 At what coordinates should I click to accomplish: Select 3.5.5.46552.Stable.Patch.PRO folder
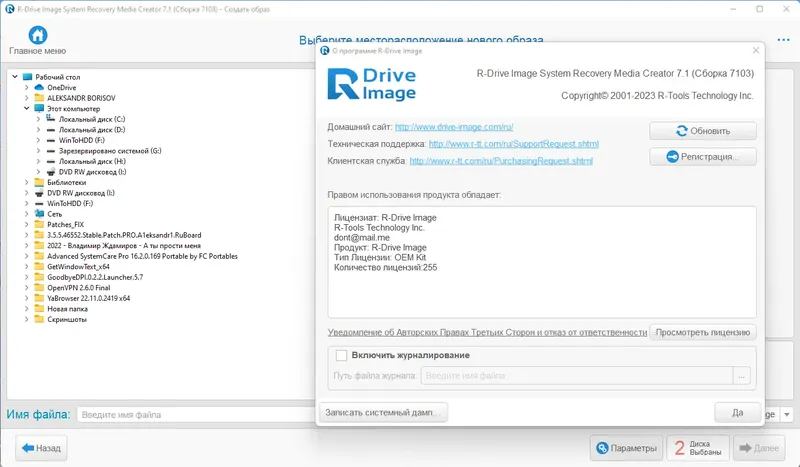pos(124,235)
